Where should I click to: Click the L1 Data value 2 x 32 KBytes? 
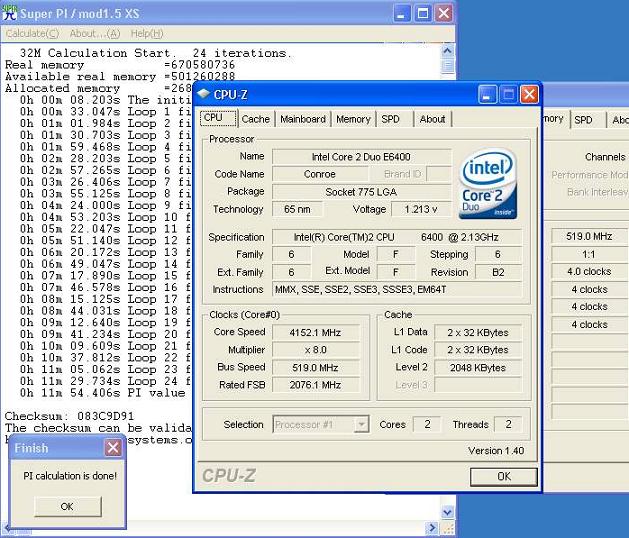click(478, 333)
